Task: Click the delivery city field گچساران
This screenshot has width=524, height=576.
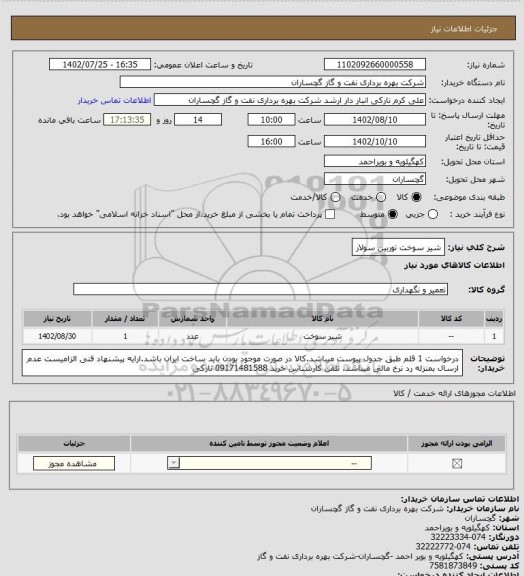Action: coord(375,179)
